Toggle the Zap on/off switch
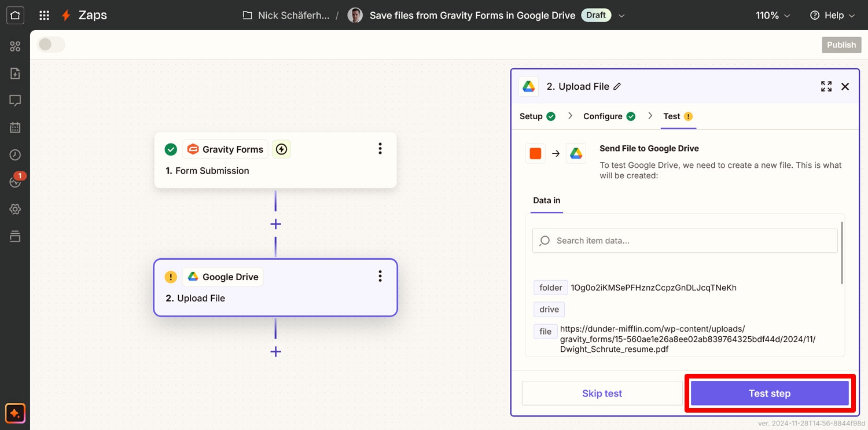This screenshot has height=430, width=868. pos(52,45)
